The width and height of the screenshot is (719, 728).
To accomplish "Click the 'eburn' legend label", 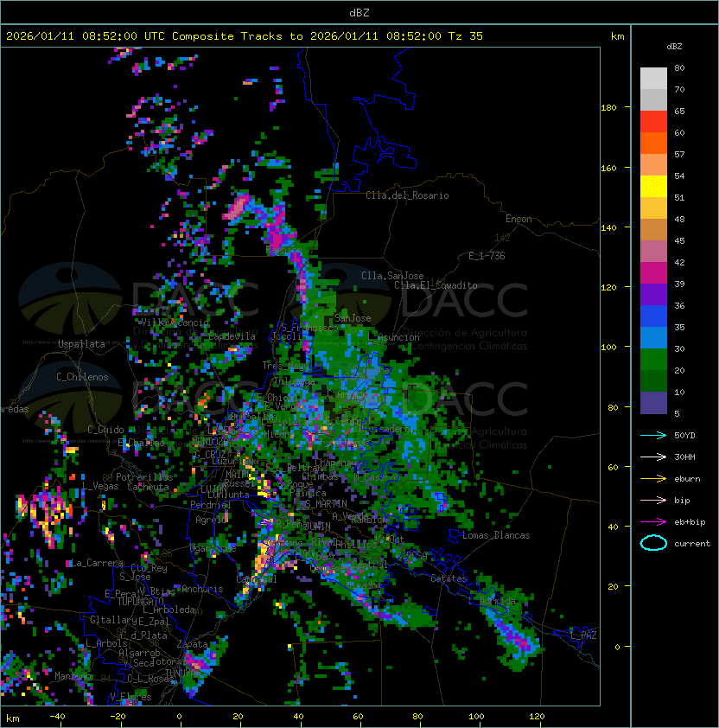I will 687,479.
